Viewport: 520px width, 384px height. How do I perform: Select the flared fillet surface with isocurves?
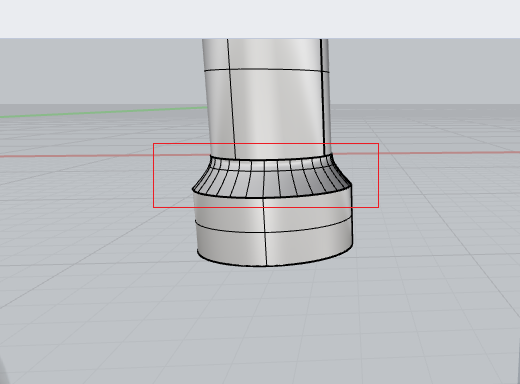point(272,178)
